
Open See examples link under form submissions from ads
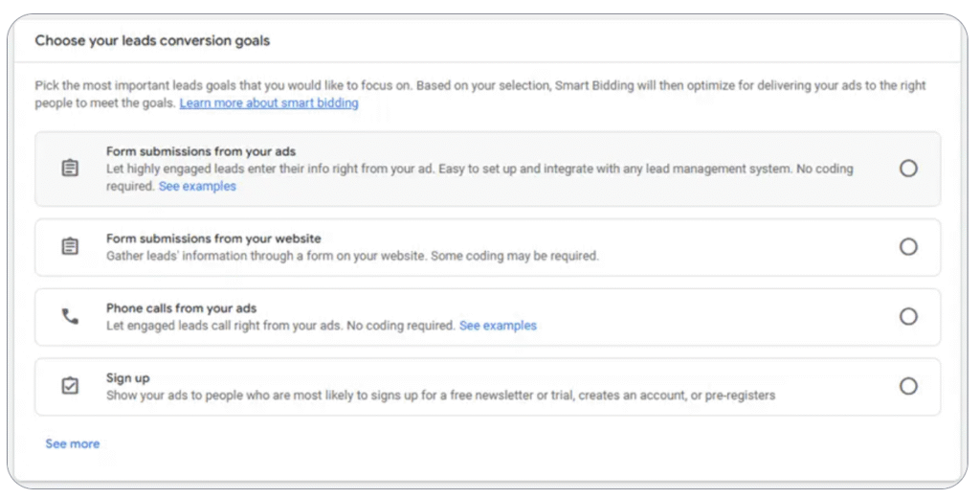(197, 187)
